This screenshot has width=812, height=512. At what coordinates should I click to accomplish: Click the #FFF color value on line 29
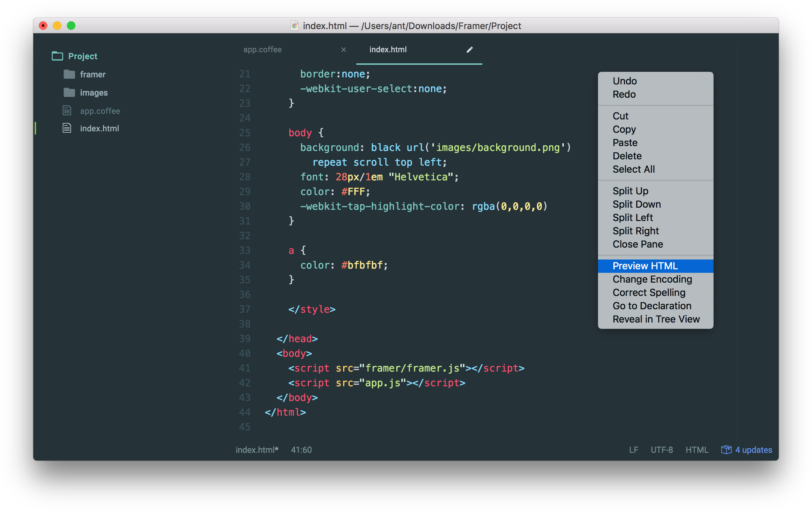(353, 192)
